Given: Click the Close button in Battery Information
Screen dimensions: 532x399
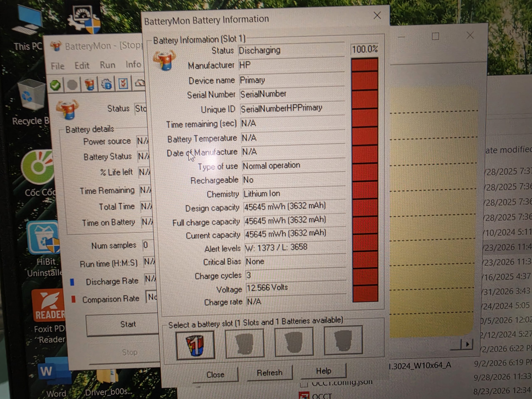Looking at the screenshot, I should click(x=215, y=374).
